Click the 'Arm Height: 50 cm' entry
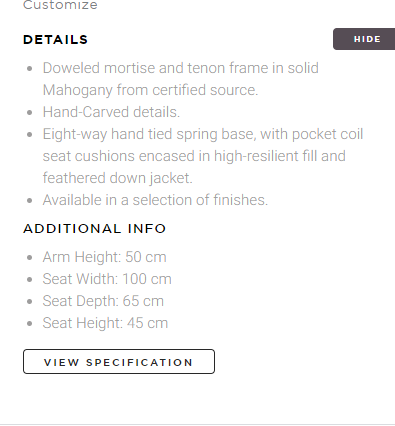 coord(104,257)
